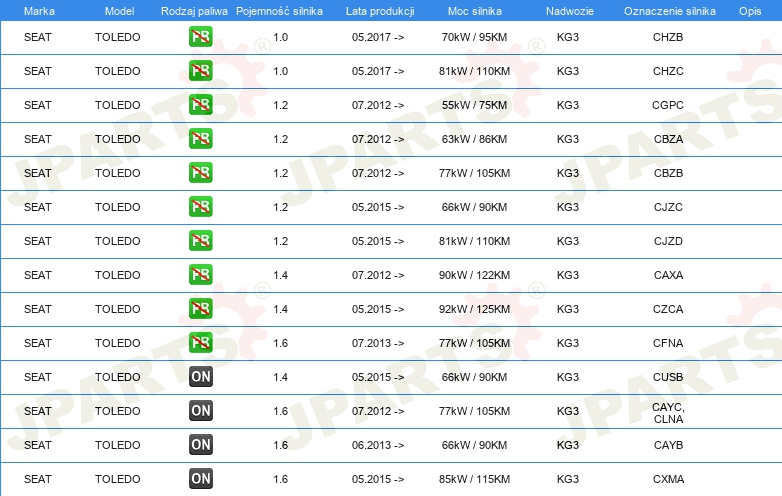Select engine code CJZD

pyautogui.click(x=668, y=241)
